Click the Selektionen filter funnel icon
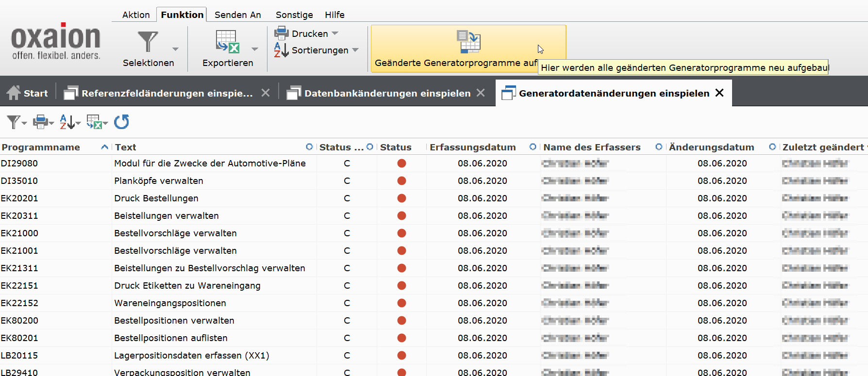Screen dimensions: 868x376 click(148, 42)
